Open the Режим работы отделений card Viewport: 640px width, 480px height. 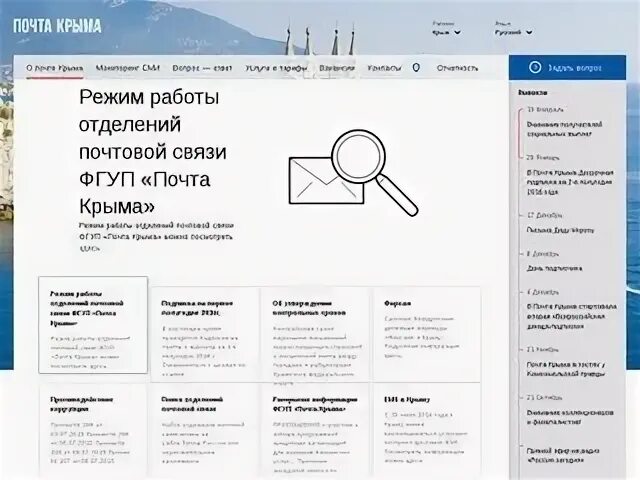[x=93, y=324]
